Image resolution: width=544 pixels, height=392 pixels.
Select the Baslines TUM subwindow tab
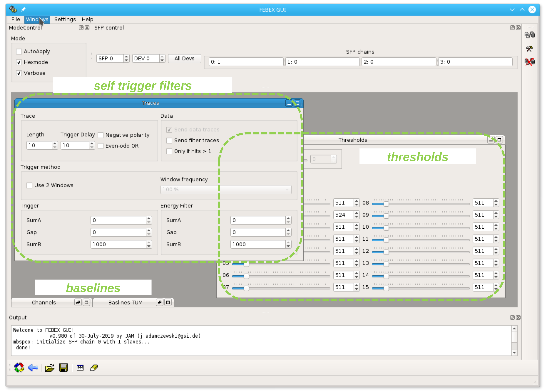(x=125, y=302)
